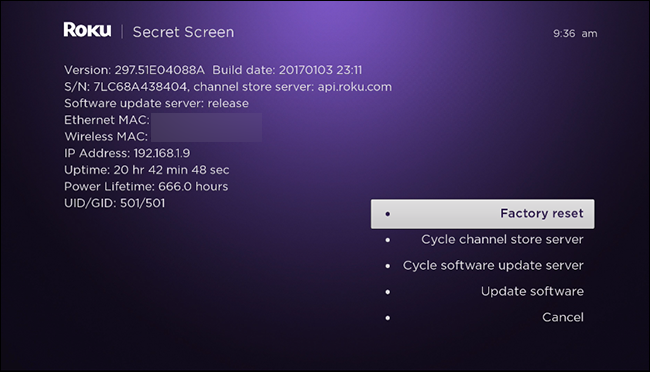Screen dimensions: 650x372
Task: Click the redacted Ethernet MAC field
Action: click(206, 120)
